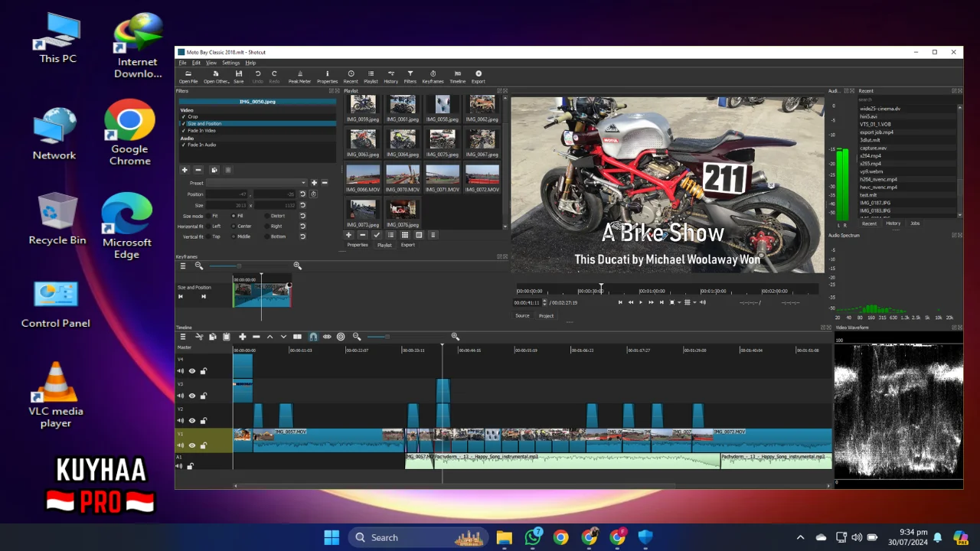Screen dimensions: 980x551
Task: Select the IMG_0066.MOV playlist thumbnail
Action: (363, 178)
